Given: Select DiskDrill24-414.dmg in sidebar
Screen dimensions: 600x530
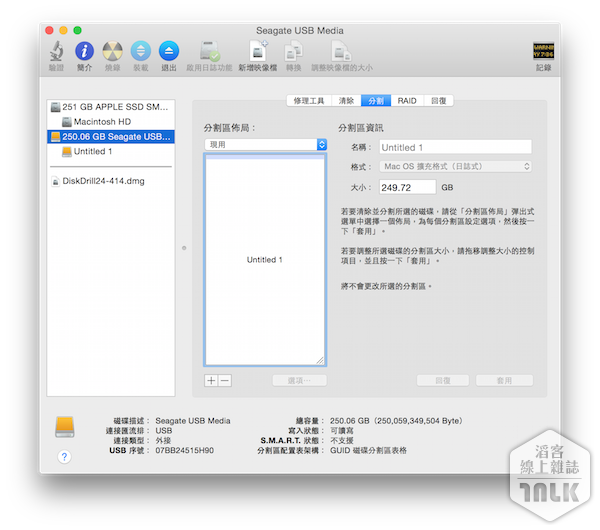Looking at the screenshot, I should 111,181.
